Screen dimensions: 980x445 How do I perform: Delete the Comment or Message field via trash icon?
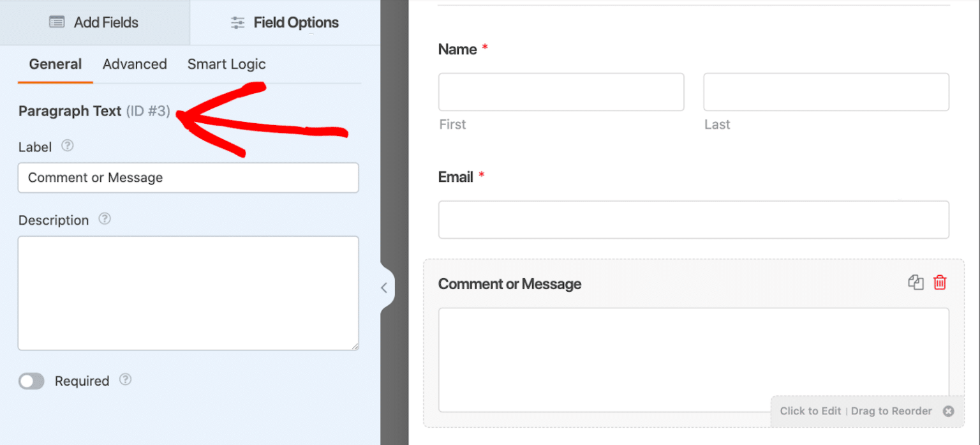940,282
